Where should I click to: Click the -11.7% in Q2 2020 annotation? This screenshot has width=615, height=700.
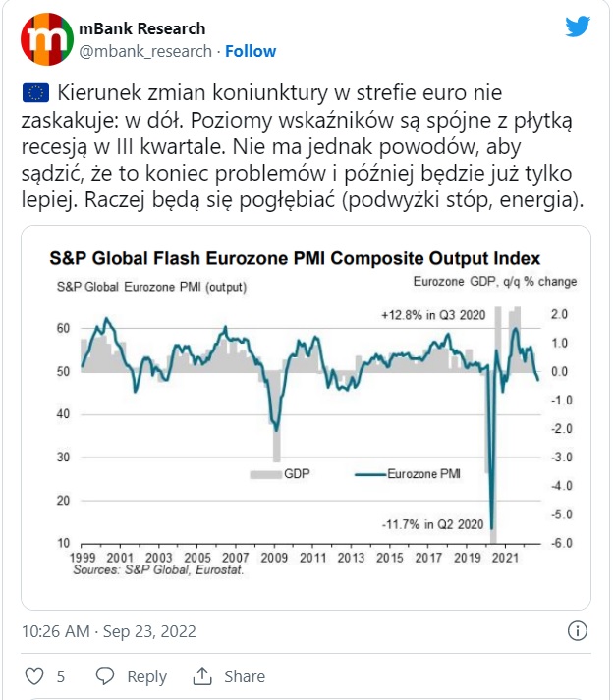(x=433, y=524)
